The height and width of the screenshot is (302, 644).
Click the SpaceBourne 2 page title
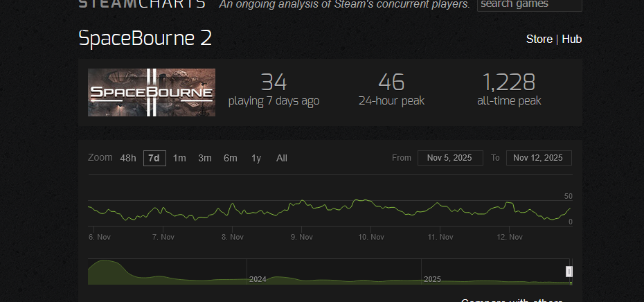145,39
